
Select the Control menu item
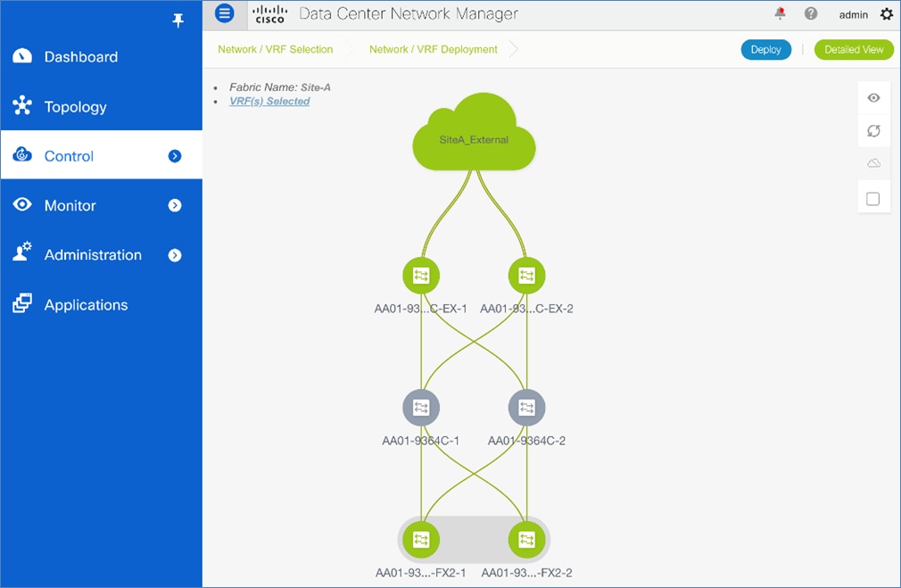(101, 156)
